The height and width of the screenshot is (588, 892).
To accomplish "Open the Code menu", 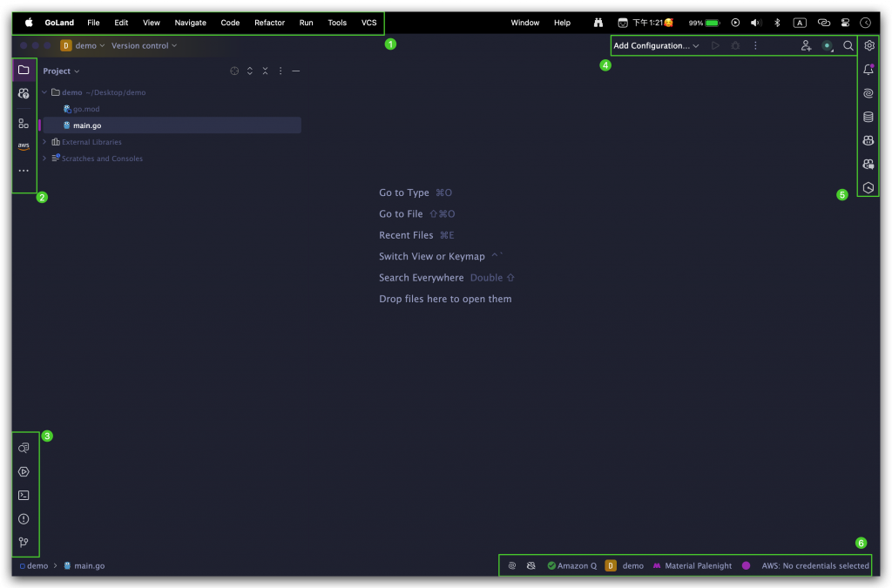I will (x=230, y=23).
